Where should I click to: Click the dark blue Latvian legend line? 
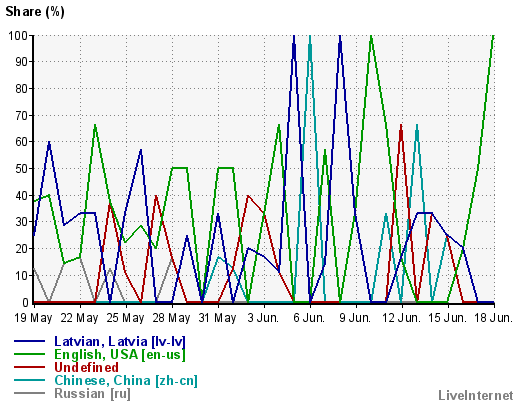[29, 341]
